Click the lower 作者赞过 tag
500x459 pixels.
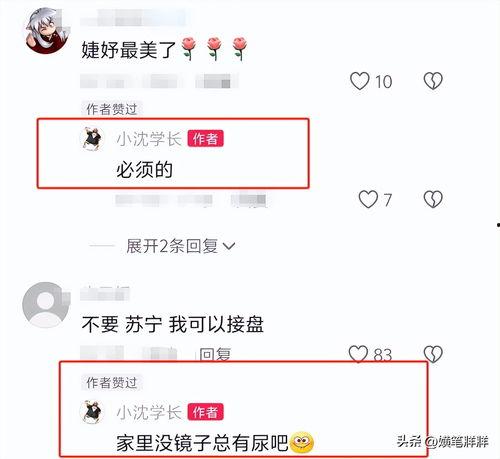pyautogui.click(x=112, y=382)
